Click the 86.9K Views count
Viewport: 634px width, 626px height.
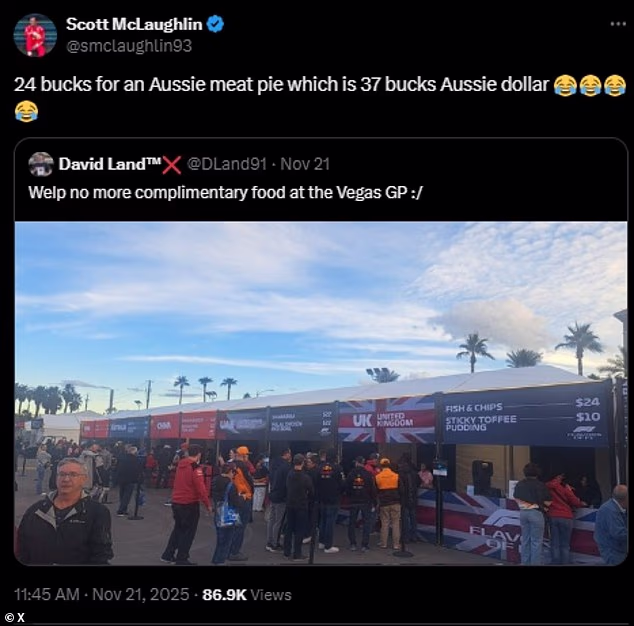247,594
